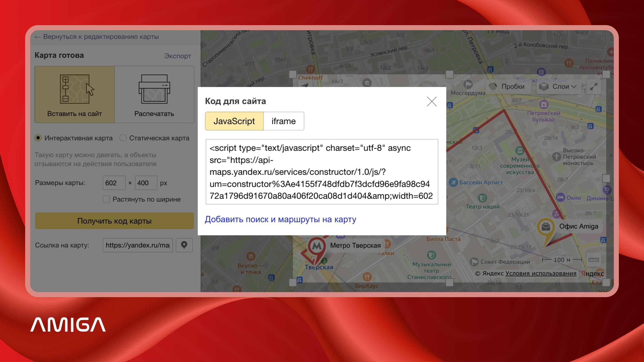Switch to the iframe tab

(x=284, y=121)
